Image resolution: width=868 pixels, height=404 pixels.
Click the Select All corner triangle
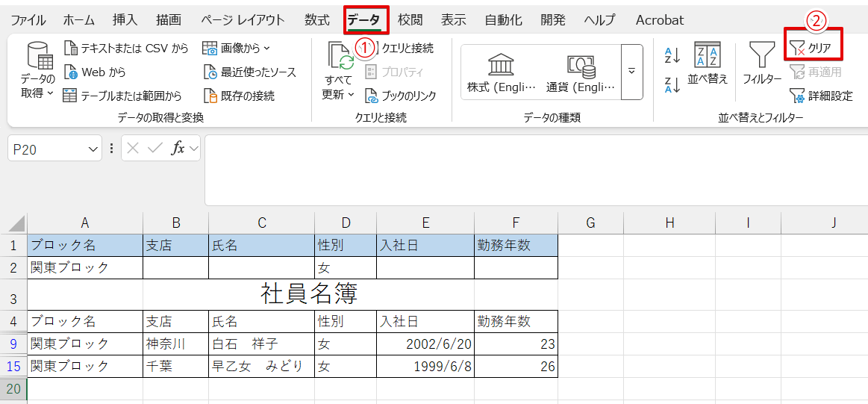coord(17,224)
